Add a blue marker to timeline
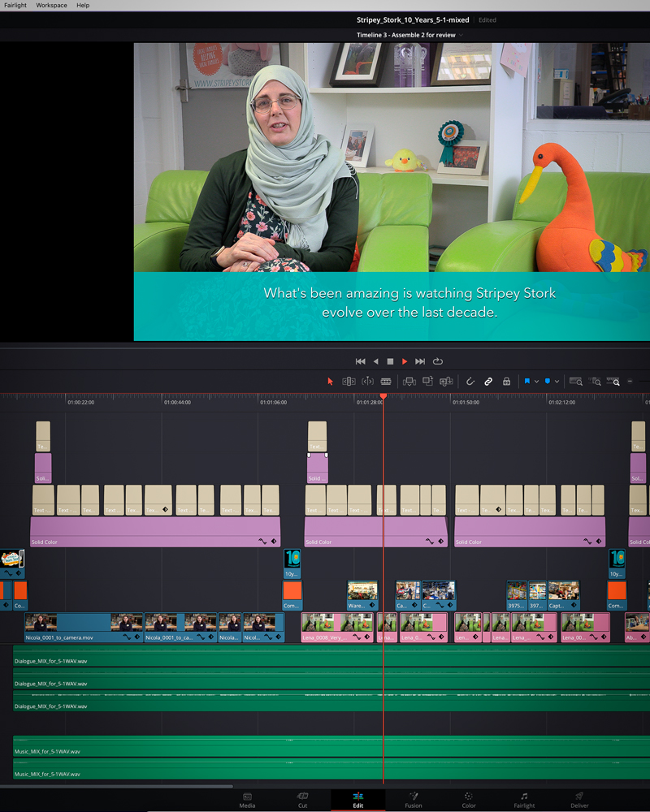 coord(548,382)
